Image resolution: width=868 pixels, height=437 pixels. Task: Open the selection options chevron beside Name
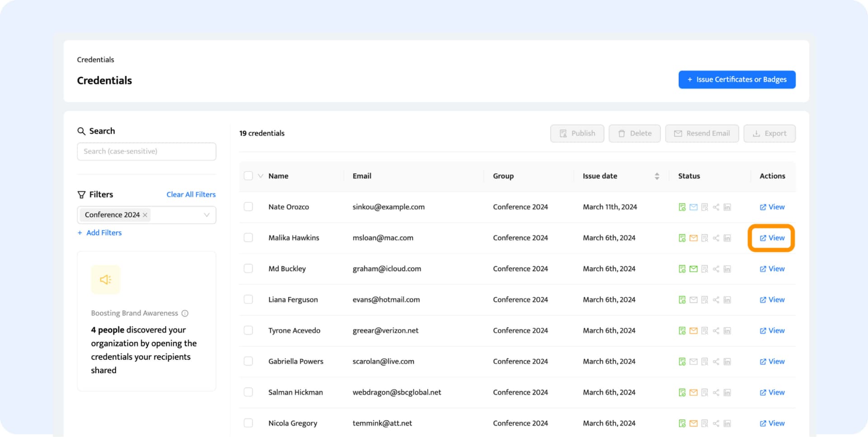click(260, 176)
